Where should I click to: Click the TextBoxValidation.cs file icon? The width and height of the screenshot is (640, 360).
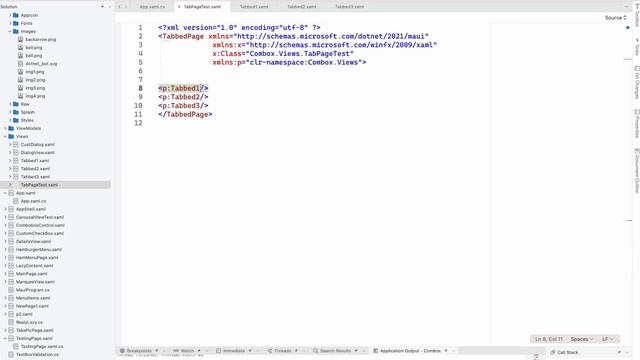11,354
